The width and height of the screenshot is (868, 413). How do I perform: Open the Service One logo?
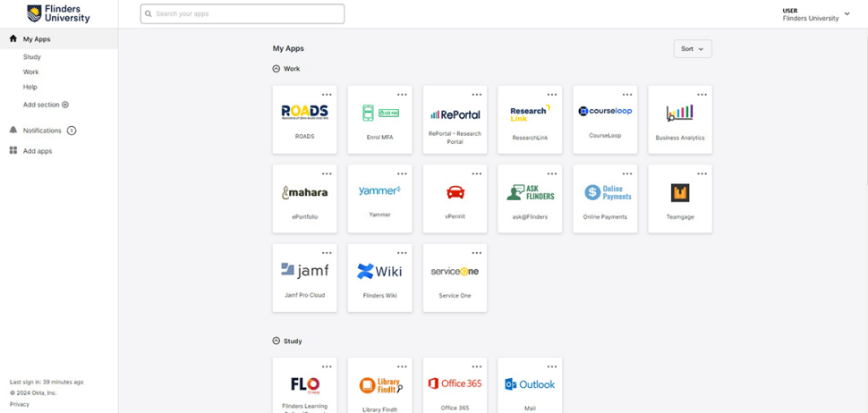coord(455,271)
